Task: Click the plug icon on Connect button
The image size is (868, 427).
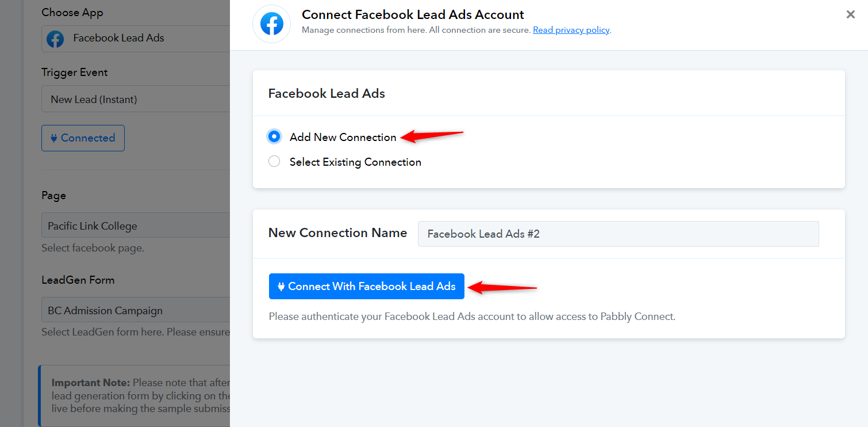Action: click(x=281, y=287)
